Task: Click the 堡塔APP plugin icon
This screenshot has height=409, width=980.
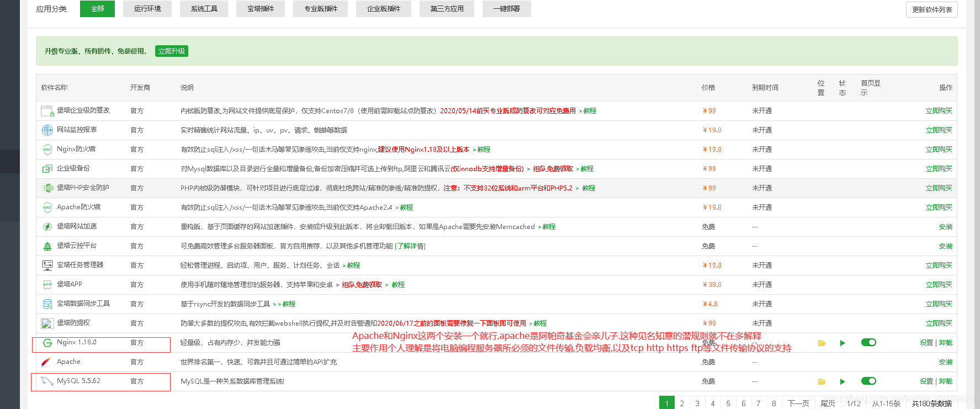Action: pyautogui.click(x=47, y=285)
